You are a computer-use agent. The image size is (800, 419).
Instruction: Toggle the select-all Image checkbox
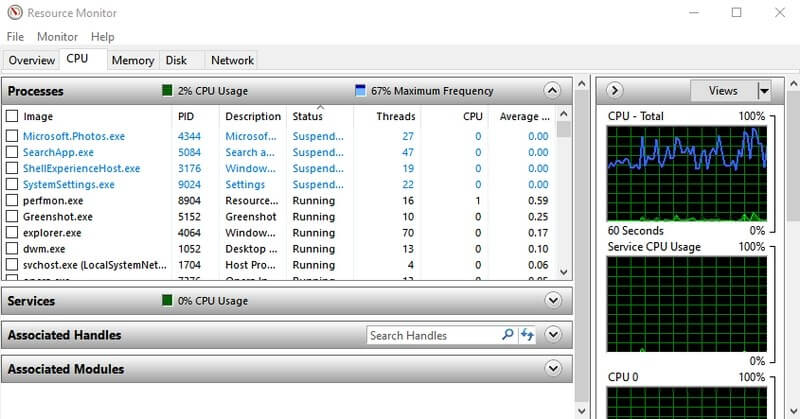12,116
